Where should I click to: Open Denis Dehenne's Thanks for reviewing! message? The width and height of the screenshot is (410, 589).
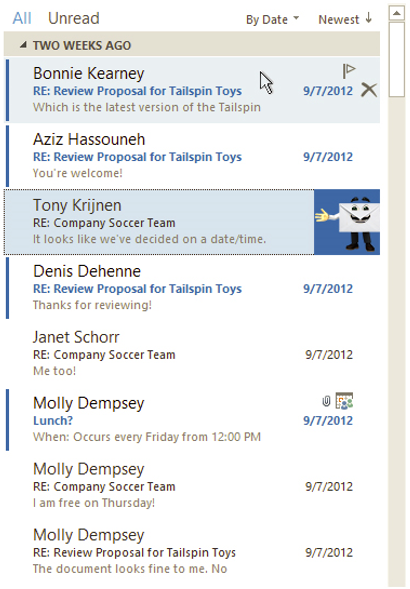point(193,288)
